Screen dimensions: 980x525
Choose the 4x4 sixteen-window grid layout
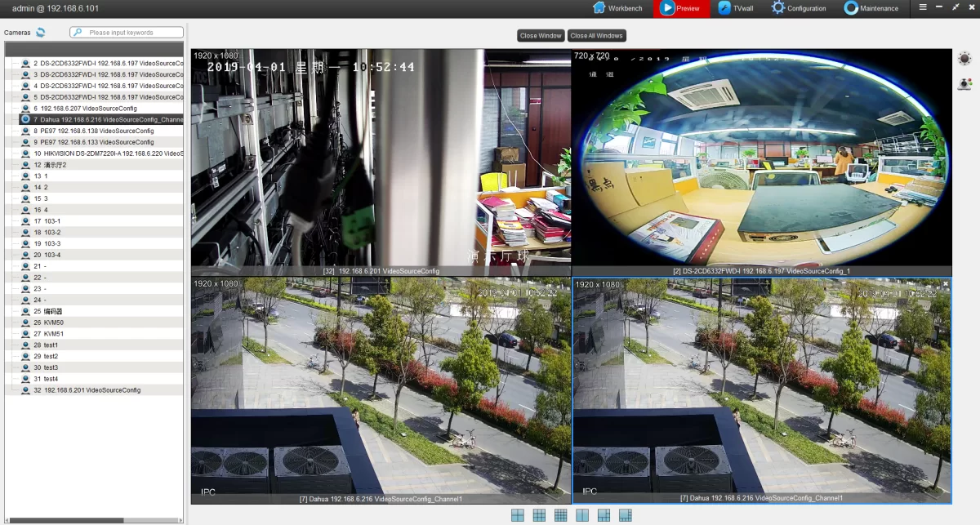560,515
